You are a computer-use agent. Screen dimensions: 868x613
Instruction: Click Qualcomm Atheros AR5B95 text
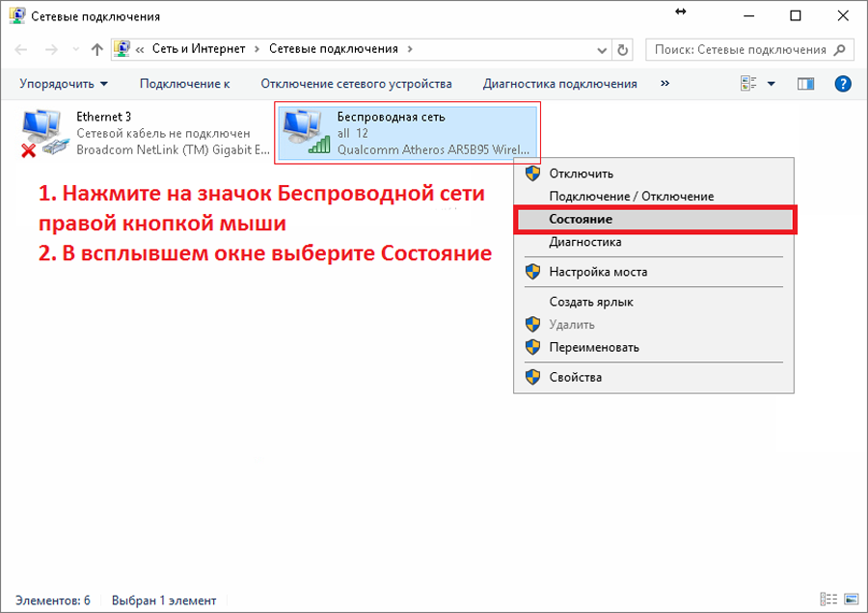(433, 150)
